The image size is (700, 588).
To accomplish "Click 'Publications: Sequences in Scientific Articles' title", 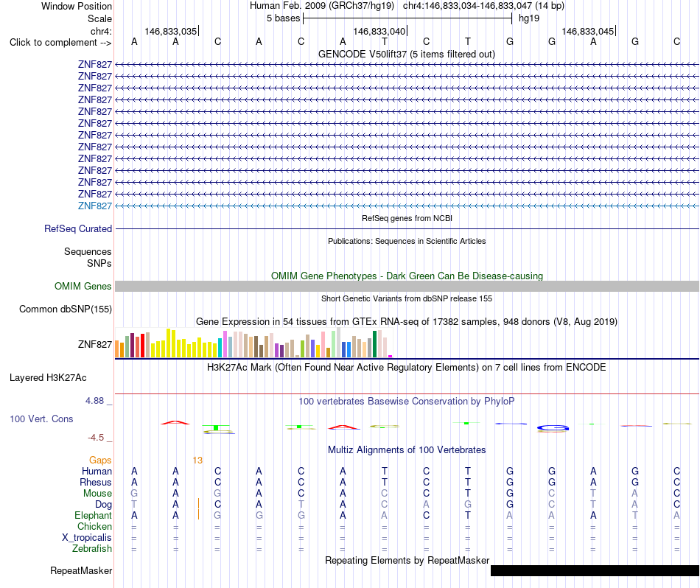I will click(407, 241).
